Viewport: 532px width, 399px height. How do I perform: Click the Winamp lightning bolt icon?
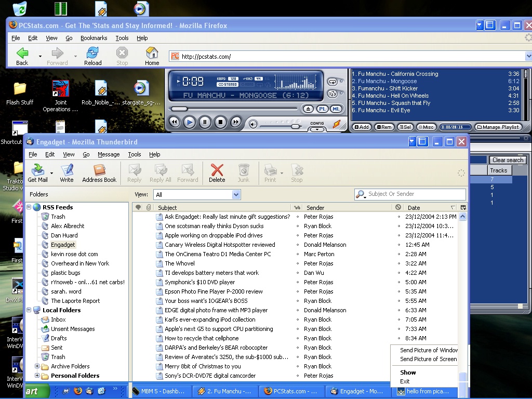336,124
